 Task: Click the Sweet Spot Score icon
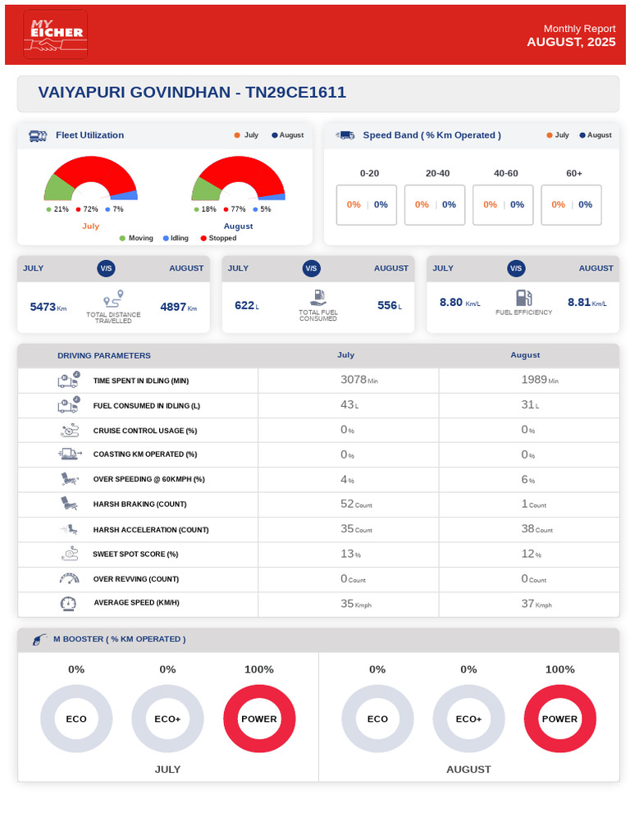[x=70, y=554]
